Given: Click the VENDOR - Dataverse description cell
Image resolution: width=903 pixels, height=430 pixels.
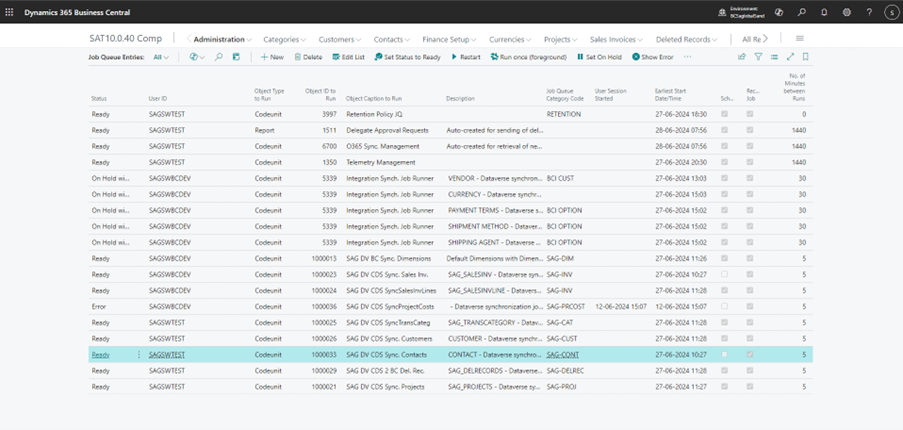Looking at the screenshot, I should click(x=495, y=178).
